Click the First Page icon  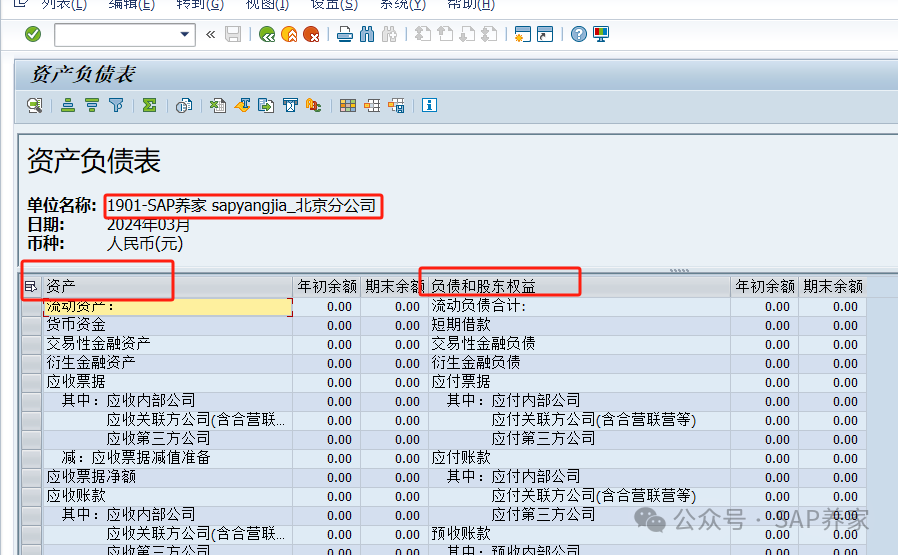[x=423, y=34]
